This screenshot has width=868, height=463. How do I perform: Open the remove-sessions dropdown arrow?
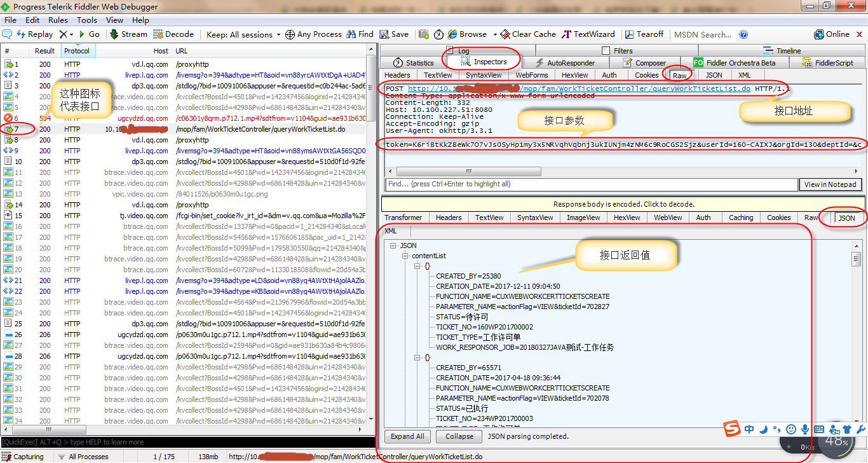pyautogui.click(x=72, y=34)
